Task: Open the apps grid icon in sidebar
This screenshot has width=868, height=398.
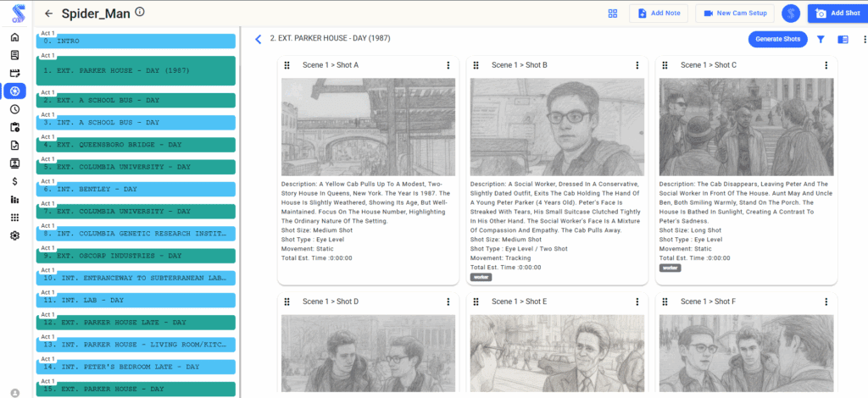Action: [x=15, y=218]
